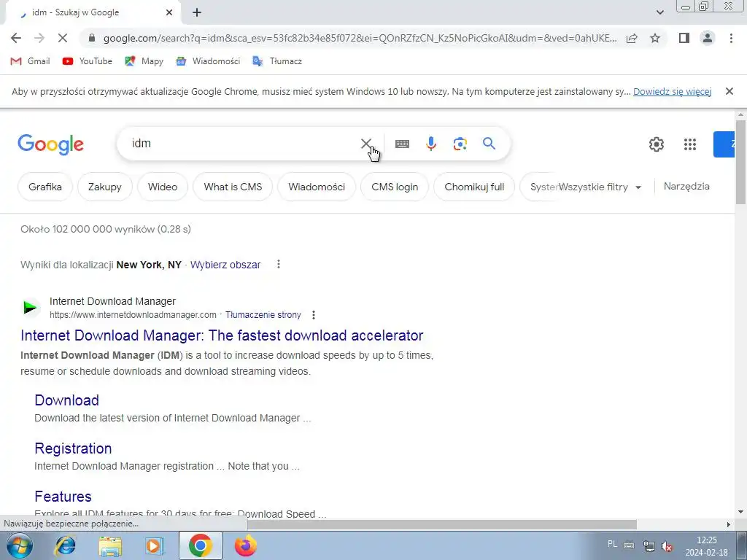Open the Google apps grid

(x=690, y=144)
